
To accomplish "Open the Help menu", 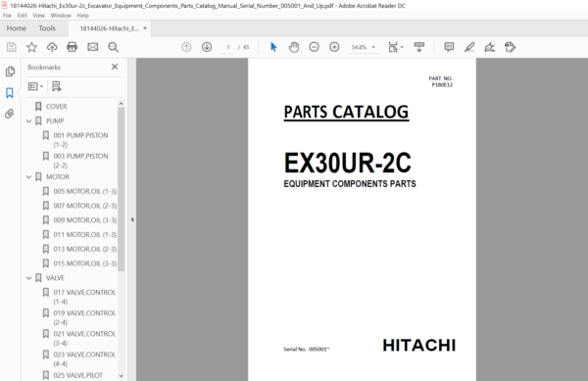I will pyautogui.click(x=83, y=16).
